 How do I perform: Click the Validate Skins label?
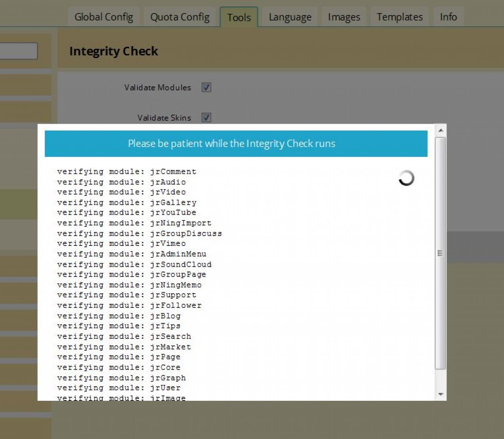coord(164,118)
